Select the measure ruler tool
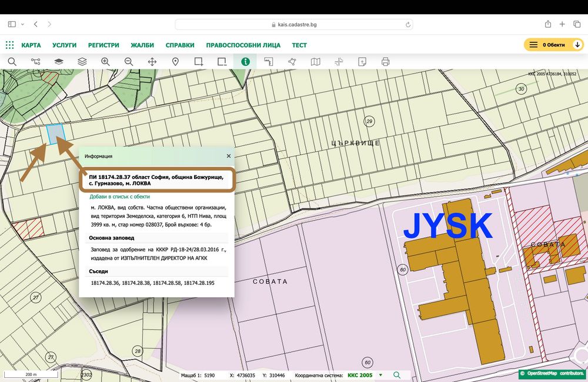The image size is (588, 382). 269,62
